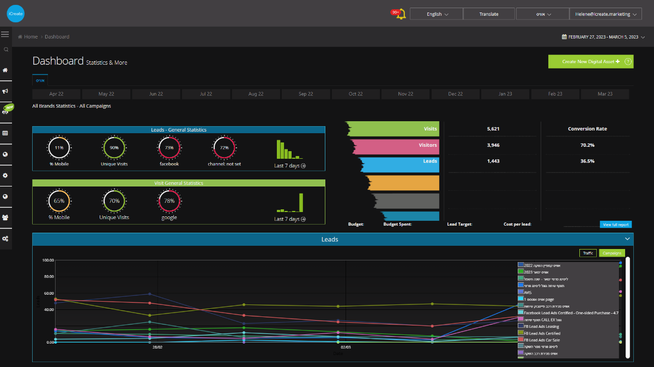Click the search magnifier icon in sidebar
The image size is (654, 367).
coord(6,50)
